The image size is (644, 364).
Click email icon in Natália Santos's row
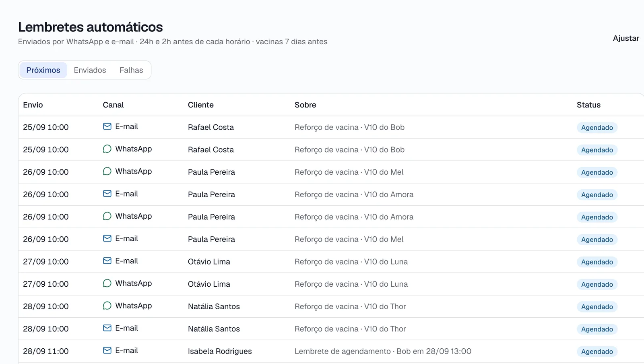pyautogui.click(x=107, y=328)
